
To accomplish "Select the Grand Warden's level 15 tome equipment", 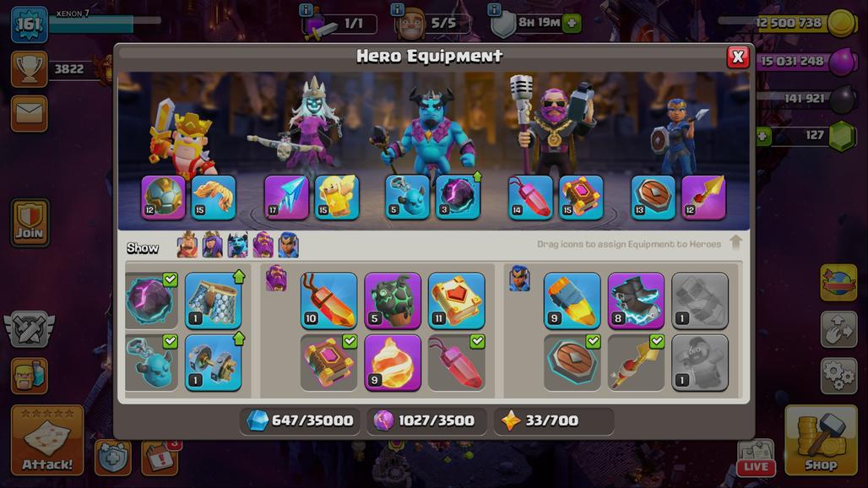I will [581, 198].
